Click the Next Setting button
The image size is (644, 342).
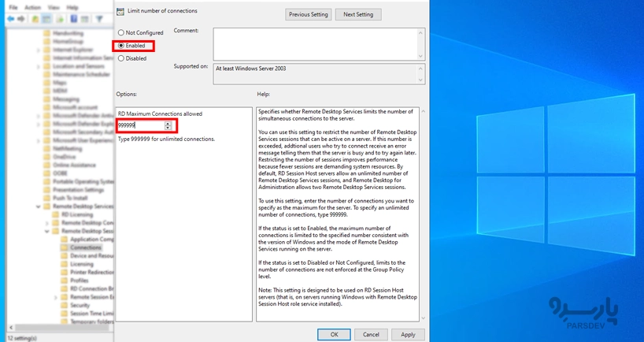pyautogui.click(x=358, y=14)
